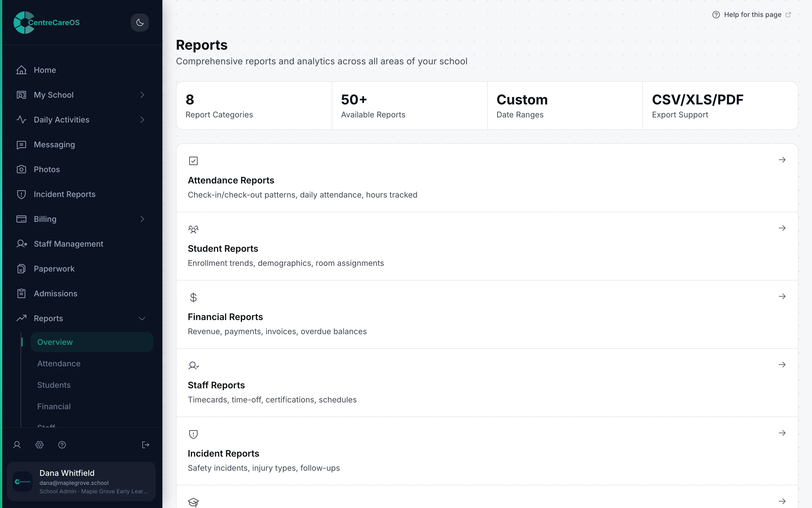812x508 pixels.
Task: Click the My School icon
Action: coord(21,95)
